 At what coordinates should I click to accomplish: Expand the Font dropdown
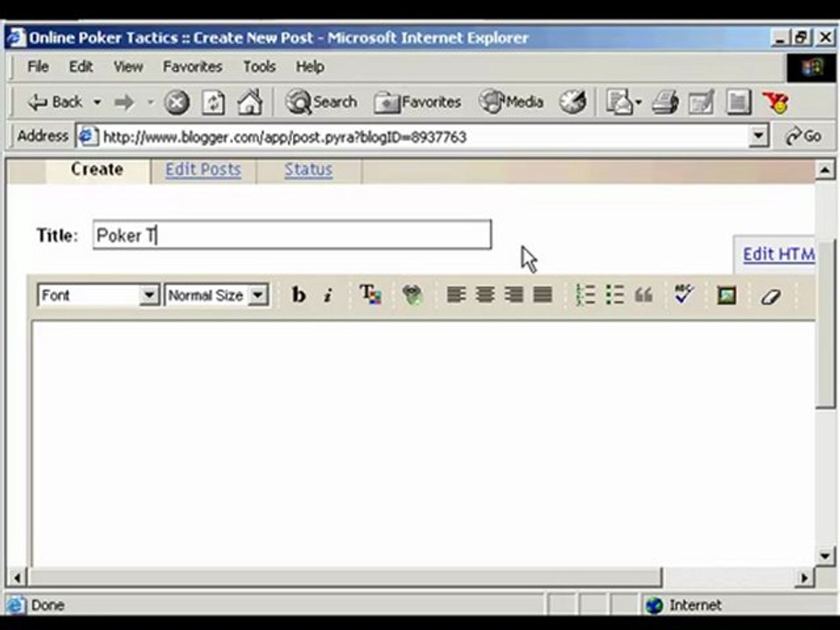[149, 295]
